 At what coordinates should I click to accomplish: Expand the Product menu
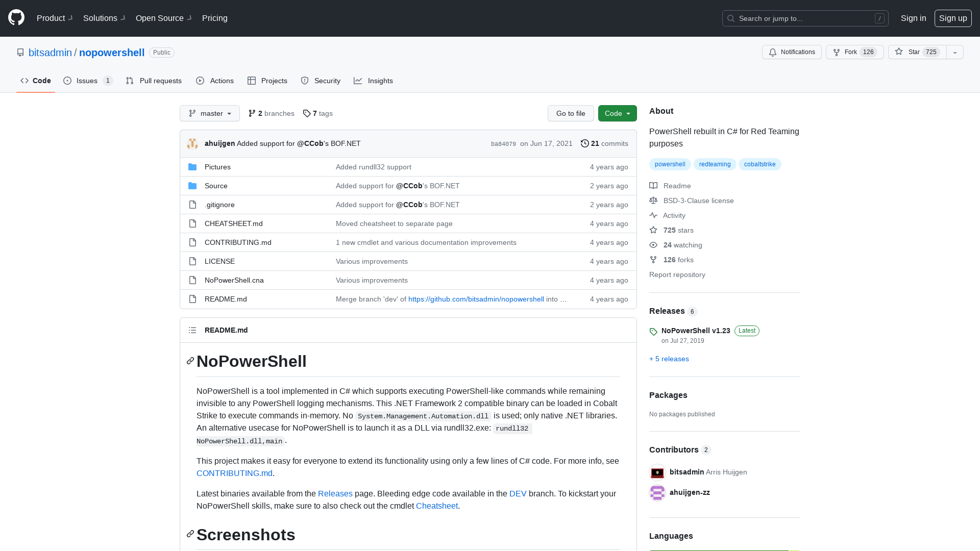click(x=55, y=18)
